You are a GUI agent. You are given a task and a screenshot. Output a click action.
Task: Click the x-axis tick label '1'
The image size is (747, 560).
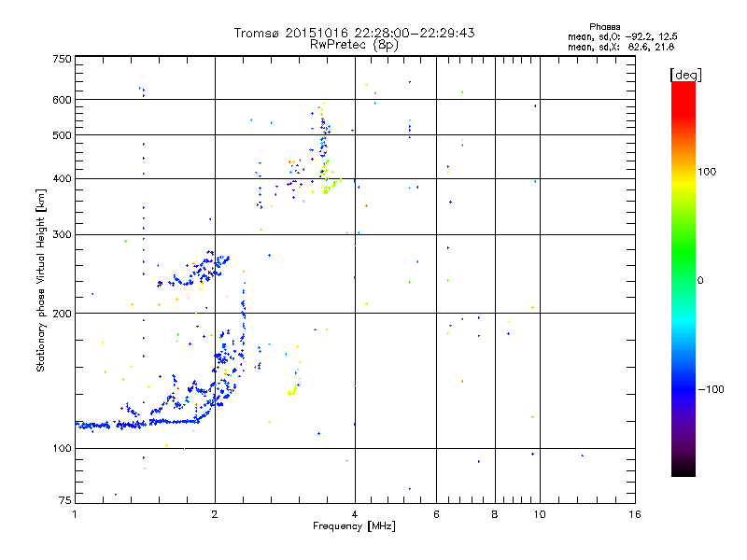(75, 514)
